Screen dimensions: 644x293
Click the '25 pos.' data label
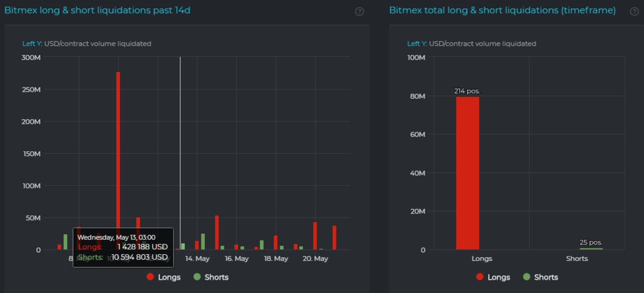(x=591, y=243)
